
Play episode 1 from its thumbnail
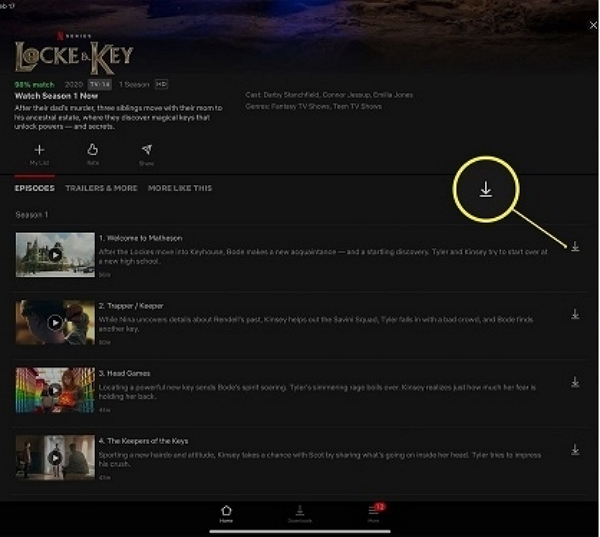(x=55, y=255)
